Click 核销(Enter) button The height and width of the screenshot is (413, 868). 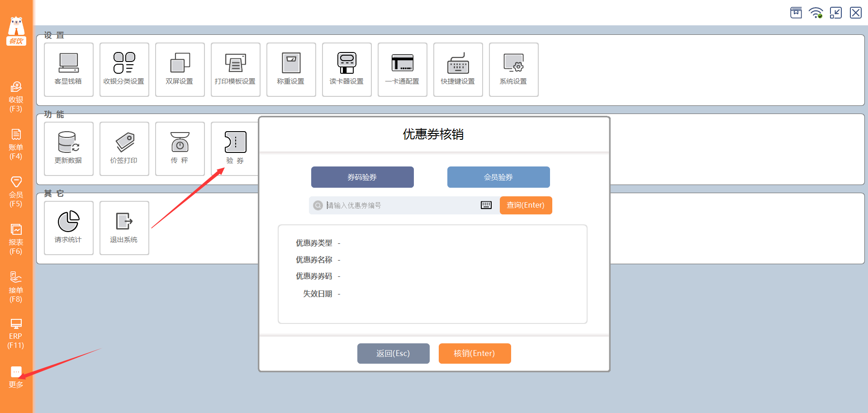point(475,353)
